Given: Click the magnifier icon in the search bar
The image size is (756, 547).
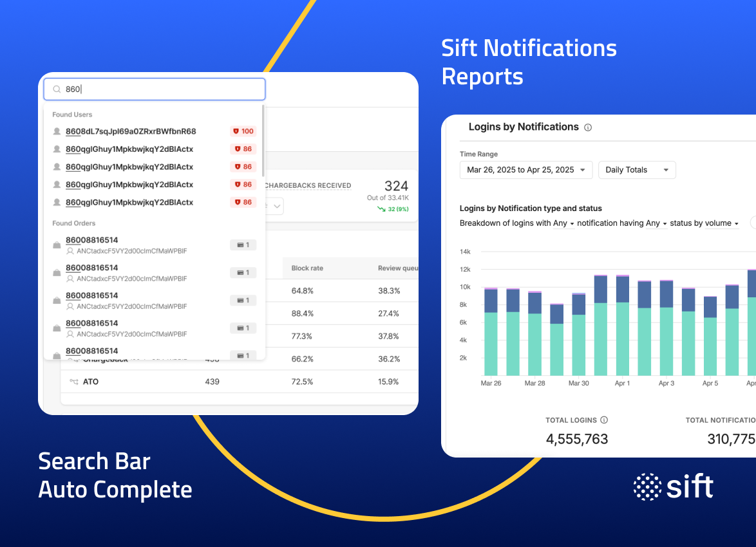Looking at the screenshot, I should (57, 89).
